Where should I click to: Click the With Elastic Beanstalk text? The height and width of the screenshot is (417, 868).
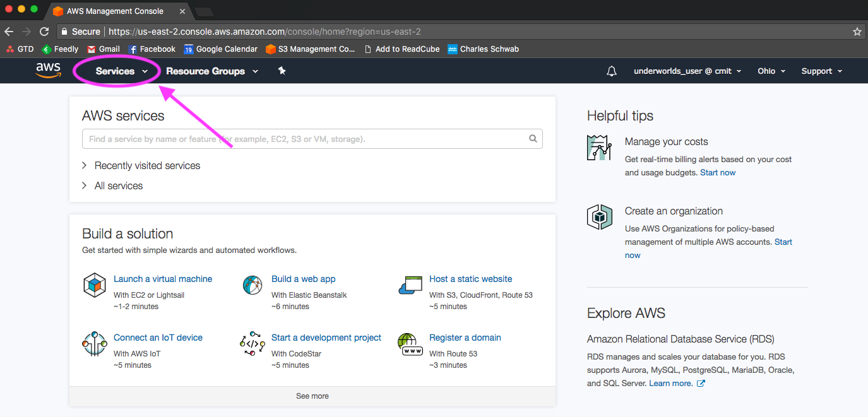[309, 295]
